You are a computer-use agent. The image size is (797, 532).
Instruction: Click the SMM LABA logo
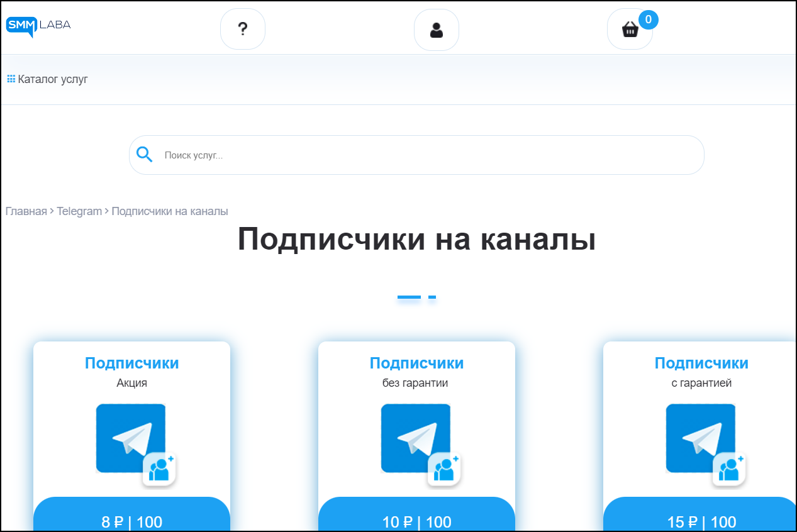38,26
